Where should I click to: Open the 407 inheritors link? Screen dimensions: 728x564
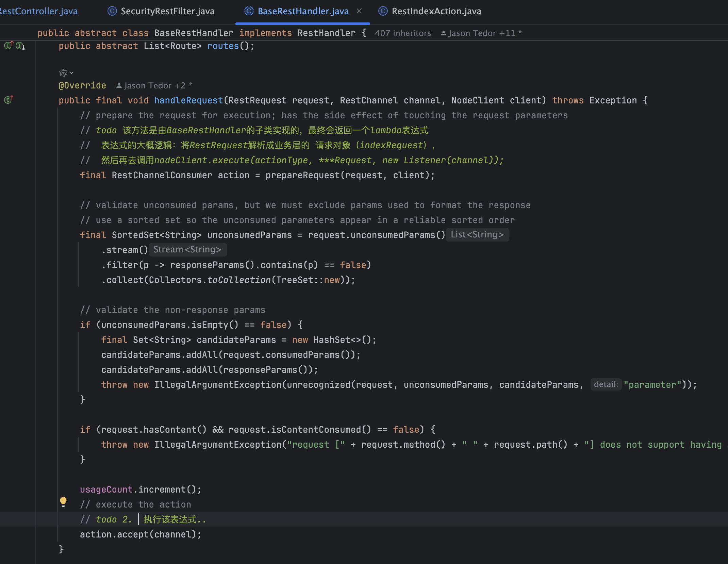(403, 33)
